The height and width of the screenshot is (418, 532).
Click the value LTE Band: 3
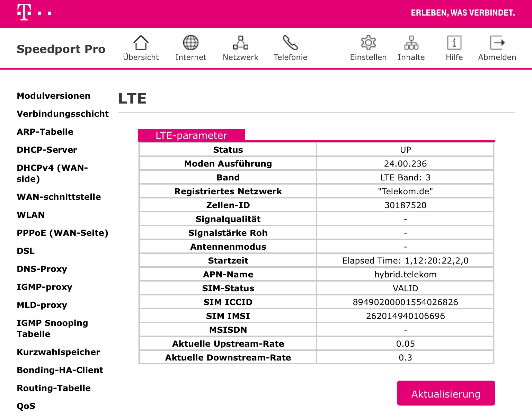[405, 178]
